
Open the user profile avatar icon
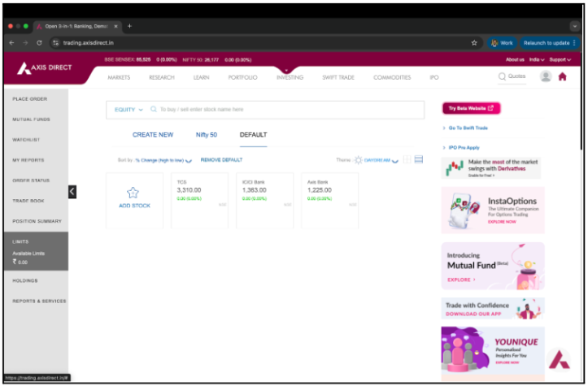coord(546,76)
